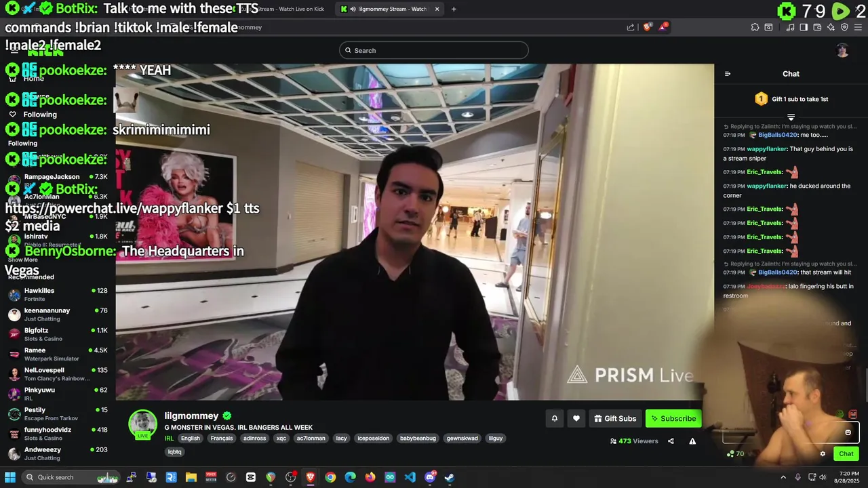Open Brave Shields icon in address bar
Screen dimensions: 868x488
pos(647,27)
